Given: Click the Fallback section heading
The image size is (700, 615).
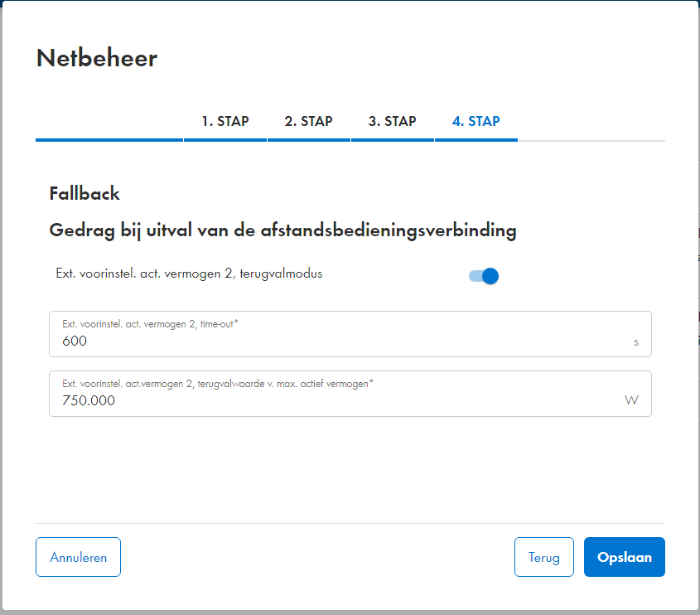Looking at the screenshot, I should (x=84, y=194).
